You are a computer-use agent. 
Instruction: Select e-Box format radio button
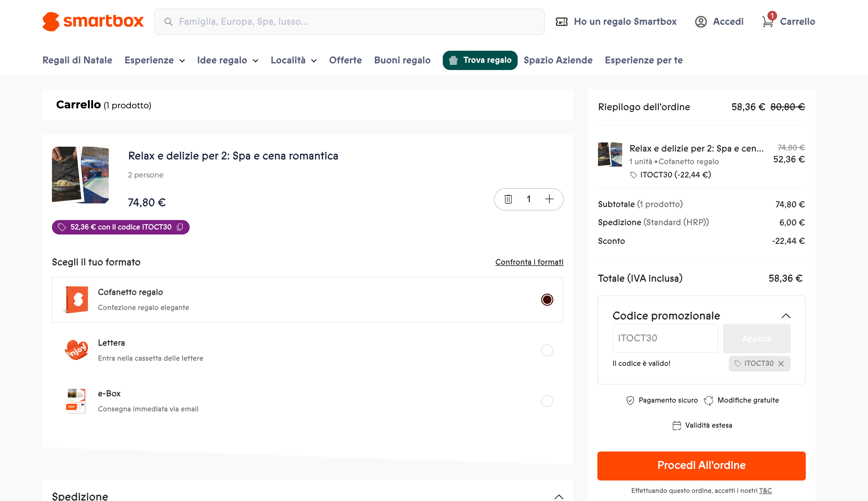[x=547, y=401]
